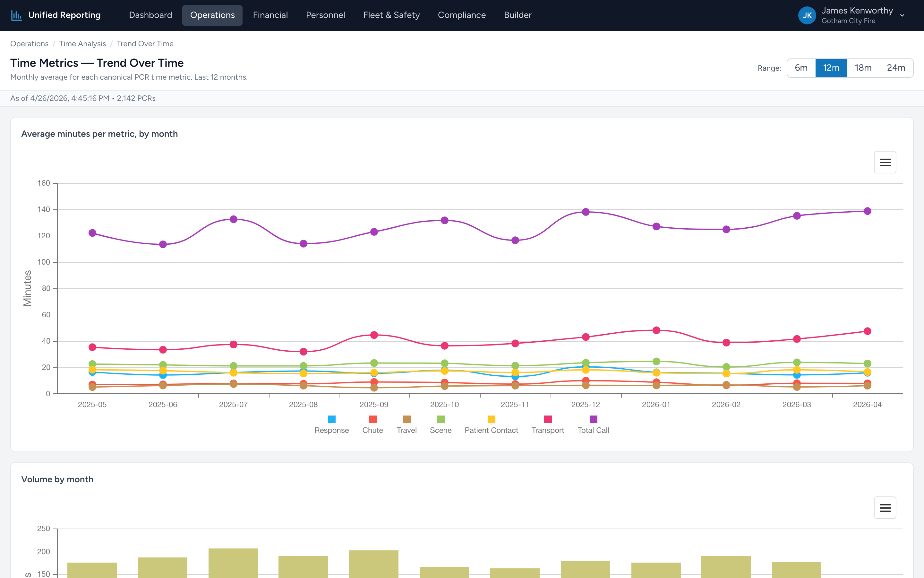Go to the Compliance section
924x578 pixels.
(462, 15)
